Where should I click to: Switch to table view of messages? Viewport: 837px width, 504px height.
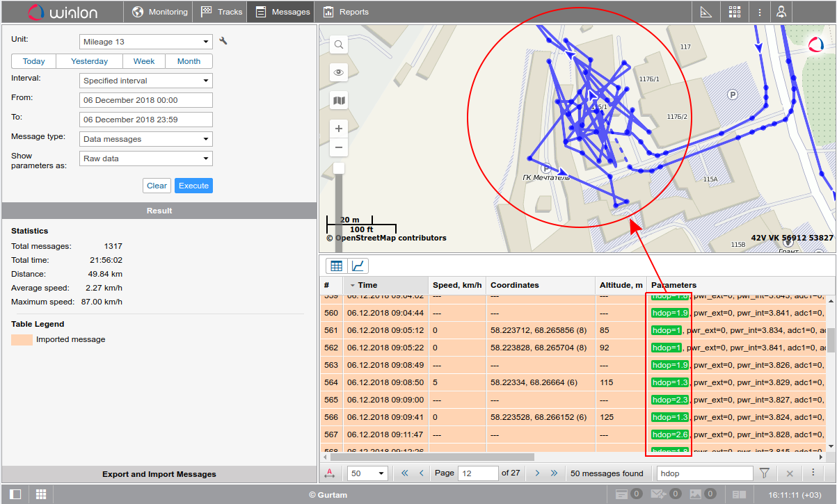[x=337, y=266]
